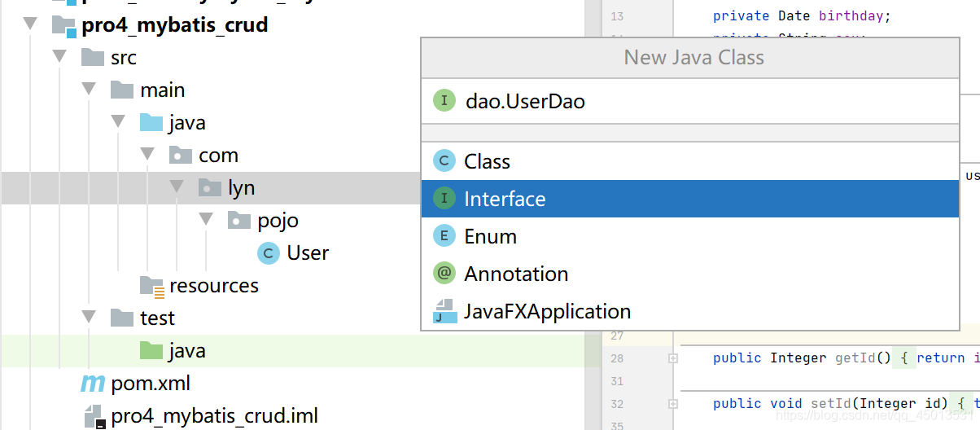
Task: Click the User class icon in the tree
Action: 268,253
